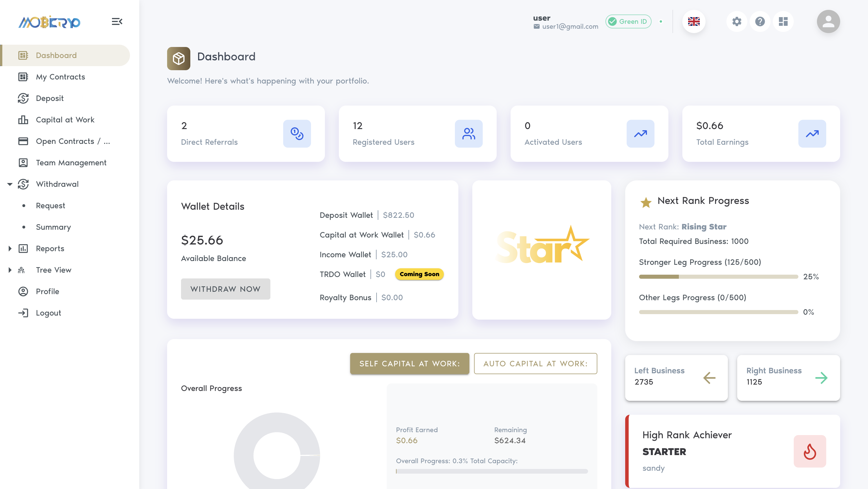Click the TRDO Wallet $0 value
The width and height of the screenshot is (868, 489).
[380, 274]
